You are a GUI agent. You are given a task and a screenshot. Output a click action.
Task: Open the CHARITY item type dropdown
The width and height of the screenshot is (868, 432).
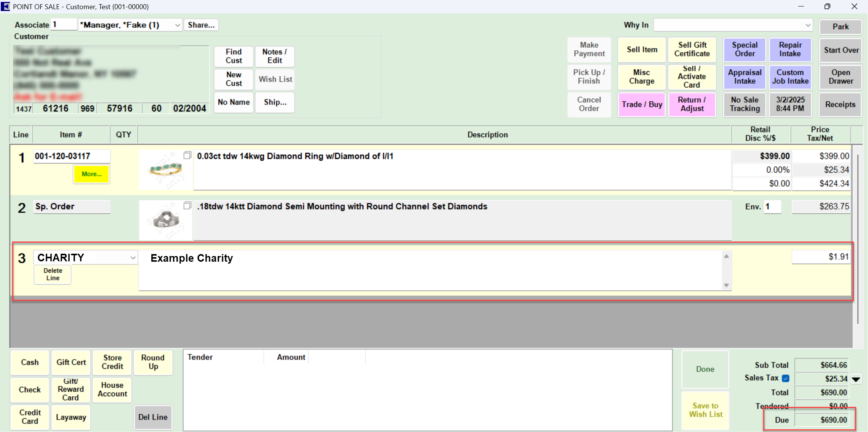tap(133, 258)
